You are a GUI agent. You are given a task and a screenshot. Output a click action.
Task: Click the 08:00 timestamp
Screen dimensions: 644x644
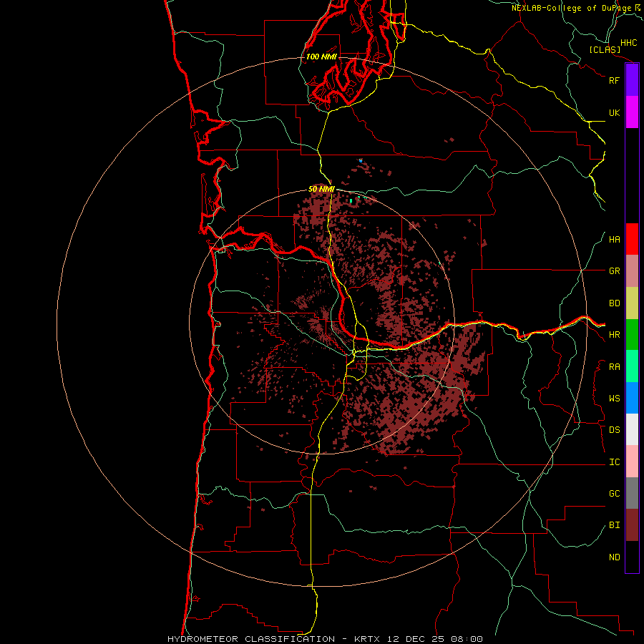(467, 639)
